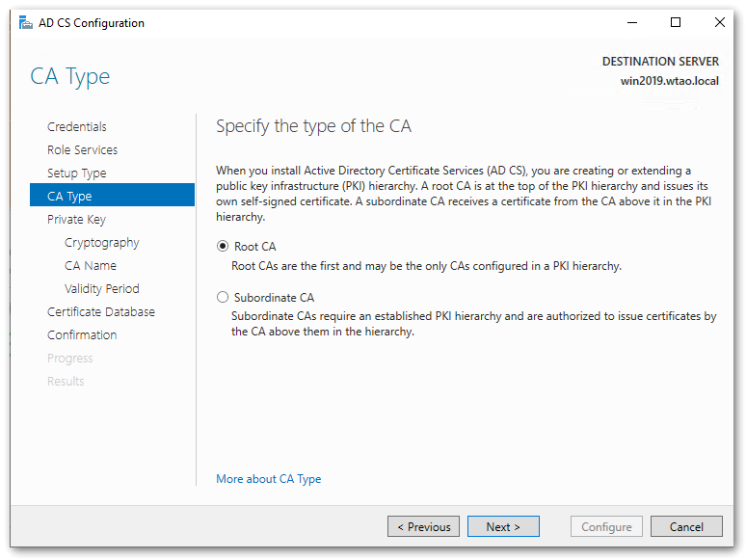The height and width of the screenshot is (560, 746).
Task: Jump to the Cryptography sub-step
Action: coord(102,243)
